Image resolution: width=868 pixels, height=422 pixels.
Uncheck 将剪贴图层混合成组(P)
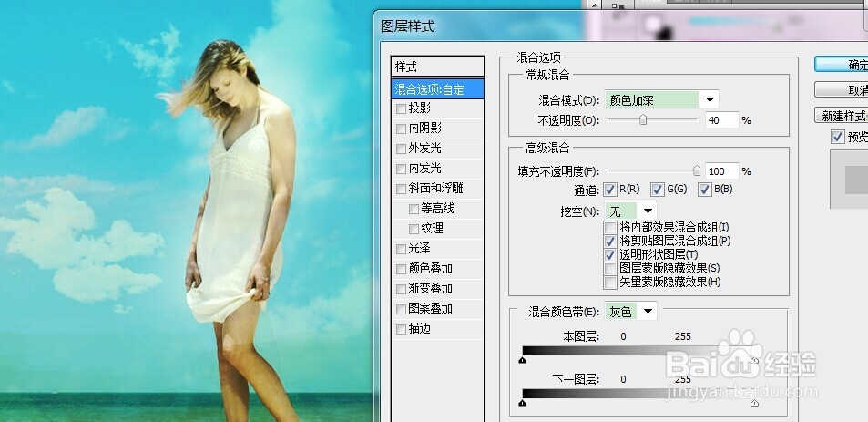[610, 241]
